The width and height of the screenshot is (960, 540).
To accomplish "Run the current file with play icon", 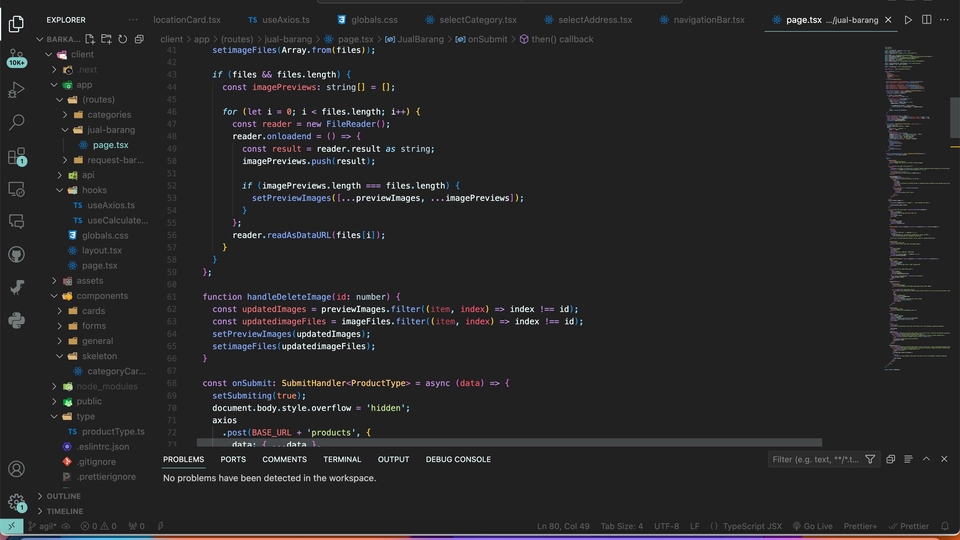I will click(908, 20).
